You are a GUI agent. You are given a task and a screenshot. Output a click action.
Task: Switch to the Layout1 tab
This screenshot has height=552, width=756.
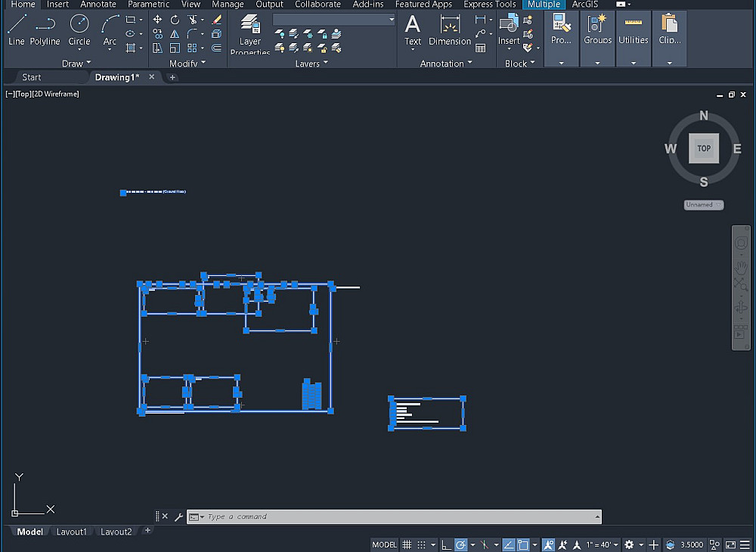click(x=71, y=532)
